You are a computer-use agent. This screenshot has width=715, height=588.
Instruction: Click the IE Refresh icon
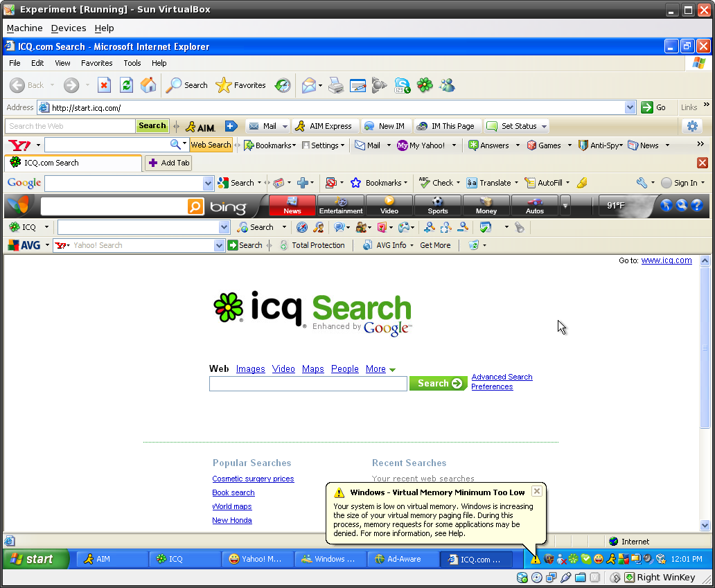tap(126, 85)
